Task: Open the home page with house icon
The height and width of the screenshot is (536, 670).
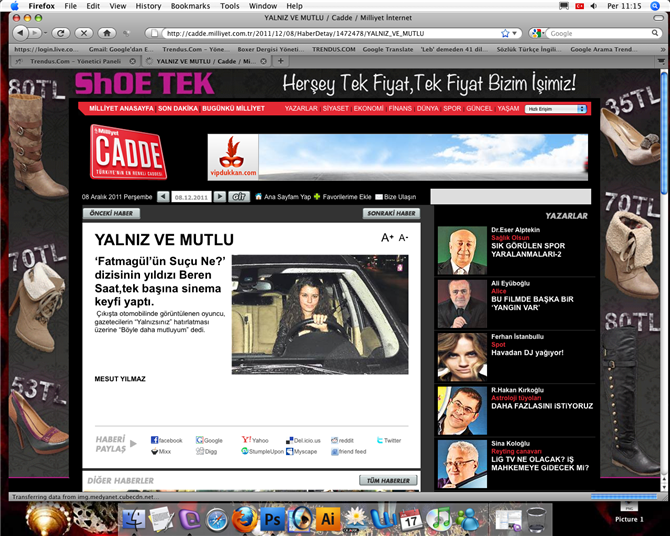Action: pyautogui.click(x=107, y=33)
